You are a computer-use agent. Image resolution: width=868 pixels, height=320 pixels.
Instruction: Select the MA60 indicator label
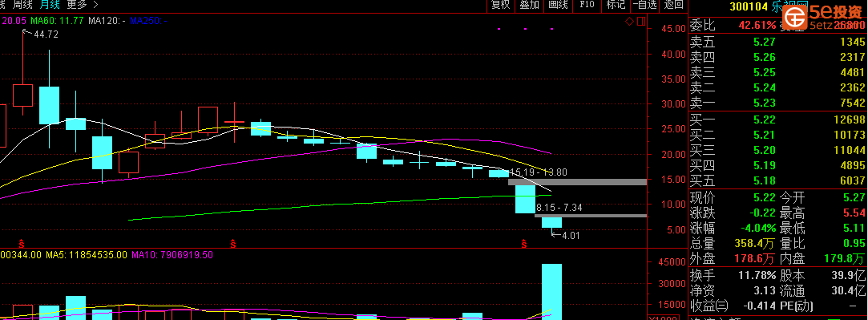[57, 21]
